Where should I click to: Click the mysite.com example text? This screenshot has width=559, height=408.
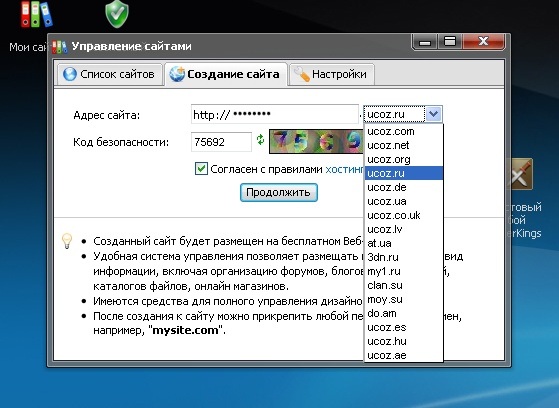click(x=185, y=330)
